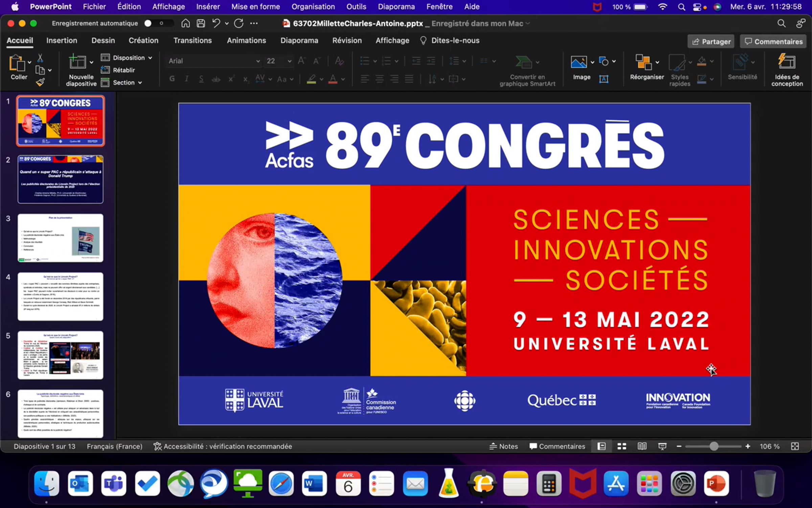812x508 pixels.
Task: Switch to Slide Sorter grid view icon
Action: [x=622, y=446]
